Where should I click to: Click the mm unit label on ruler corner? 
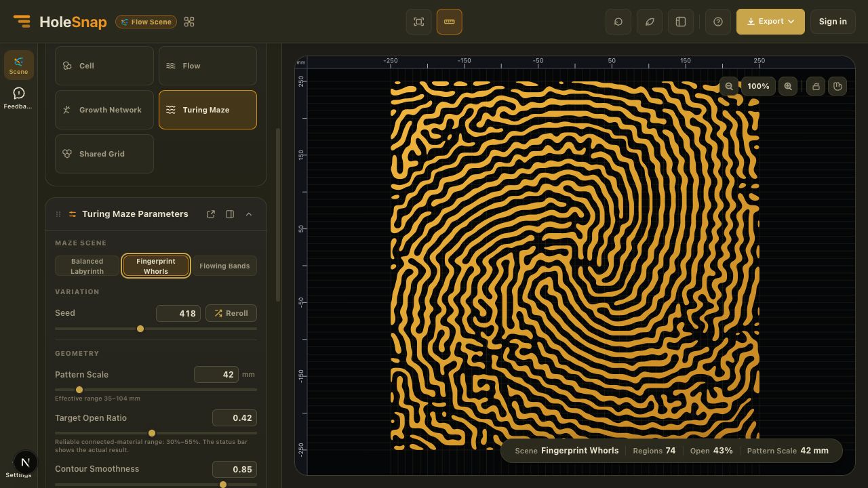click(300, 62)
